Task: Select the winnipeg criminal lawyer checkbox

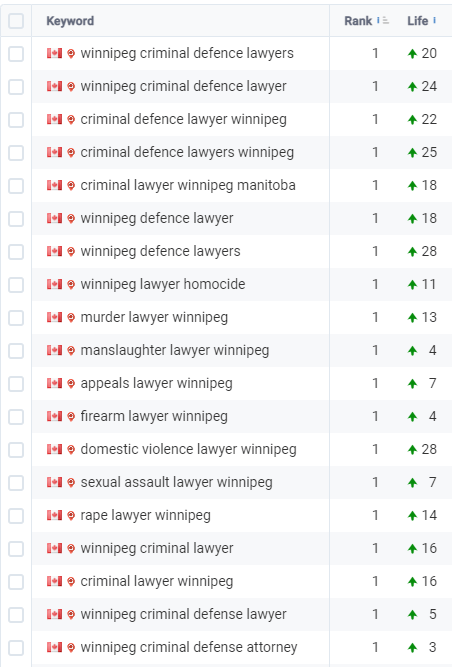Action: coord(16,549)
